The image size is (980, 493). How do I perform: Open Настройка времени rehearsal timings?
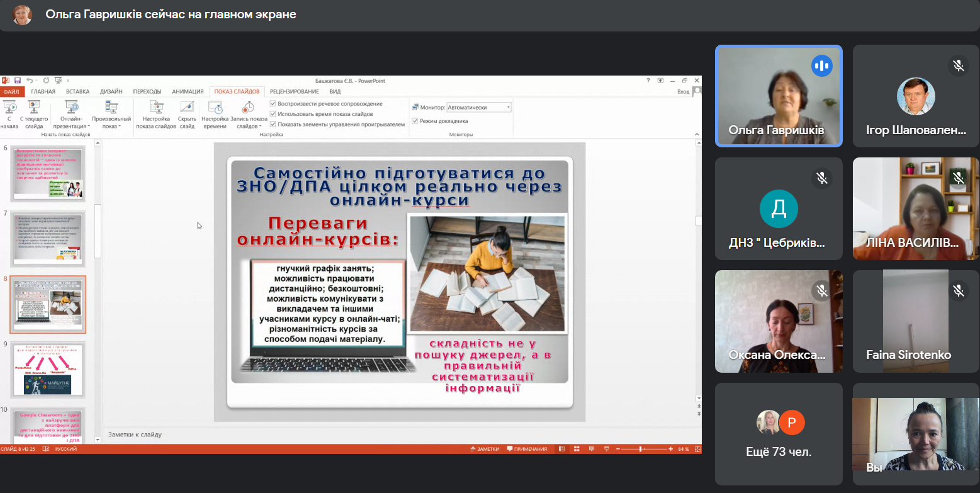[x=215, y=108]
